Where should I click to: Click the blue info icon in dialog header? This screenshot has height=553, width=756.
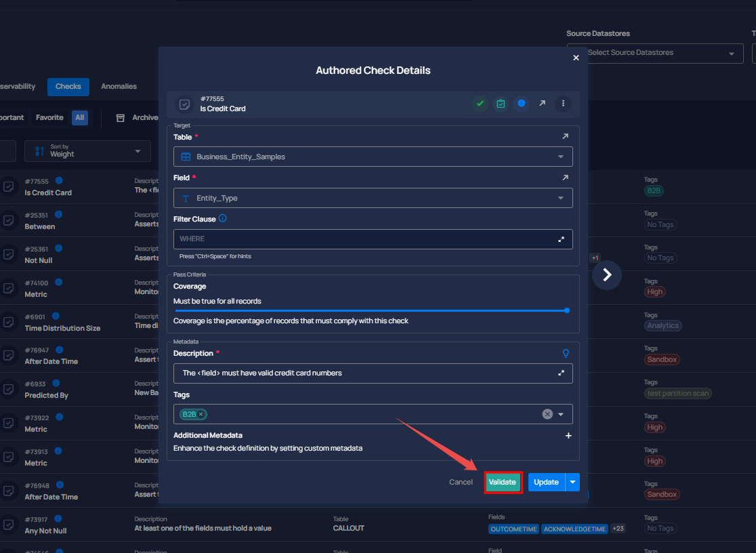pos(521,103)
